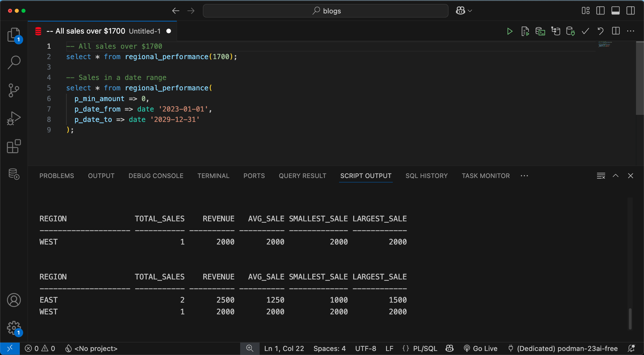
Task: Switch to the QUERY RESULT tab
Action: pos(303,176)
